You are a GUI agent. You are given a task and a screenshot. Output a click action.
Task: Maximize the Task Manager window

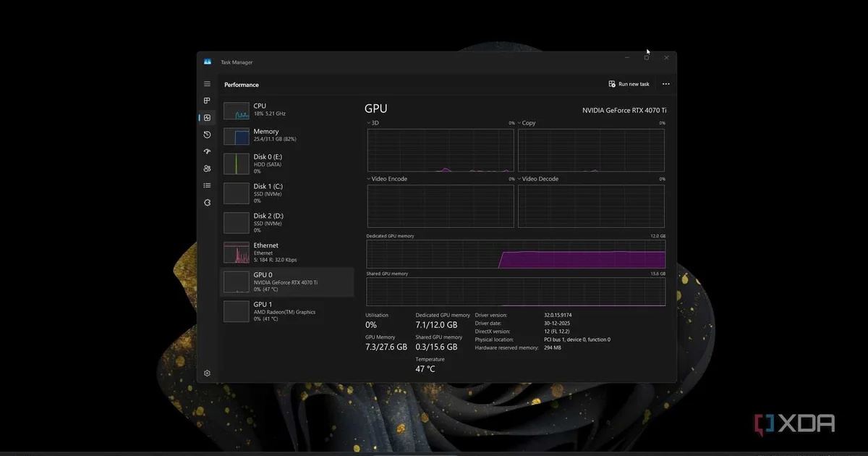(647, 57)
